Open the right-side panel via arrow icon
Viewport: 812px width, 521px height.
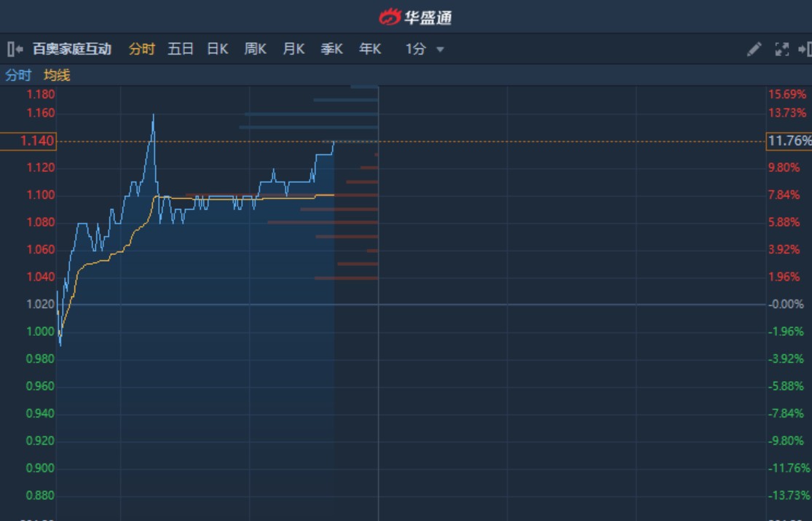coord(805,49)
